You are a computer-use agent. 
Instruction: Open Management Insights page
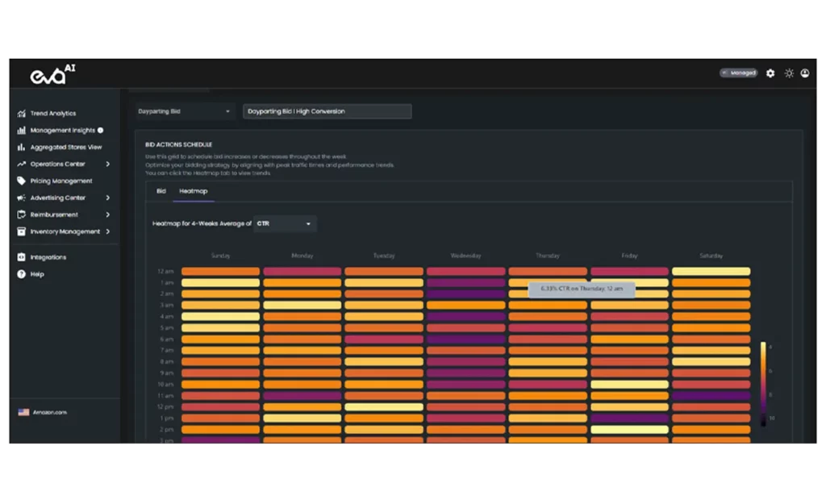[63, 131]
